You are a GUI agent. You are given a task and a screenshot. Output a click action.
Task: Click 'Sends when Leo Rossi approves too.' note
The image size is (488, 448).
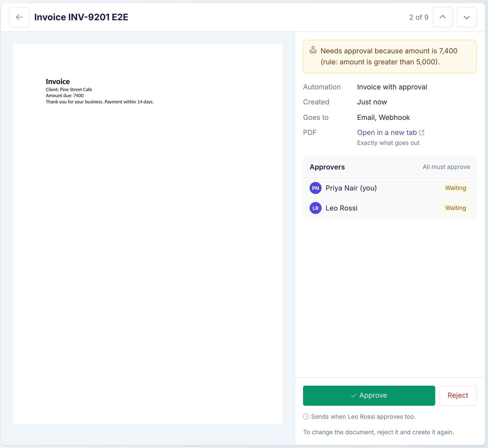pos(363,416)
